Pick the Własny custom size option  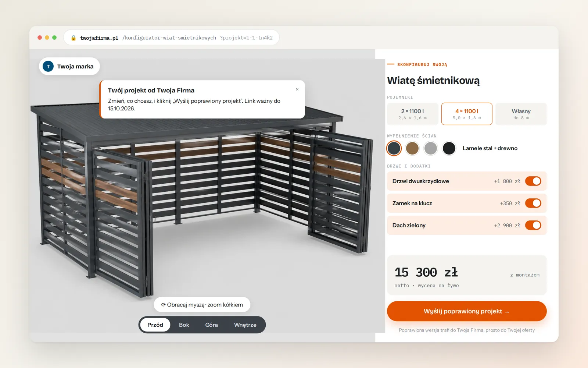pos(521,114)
